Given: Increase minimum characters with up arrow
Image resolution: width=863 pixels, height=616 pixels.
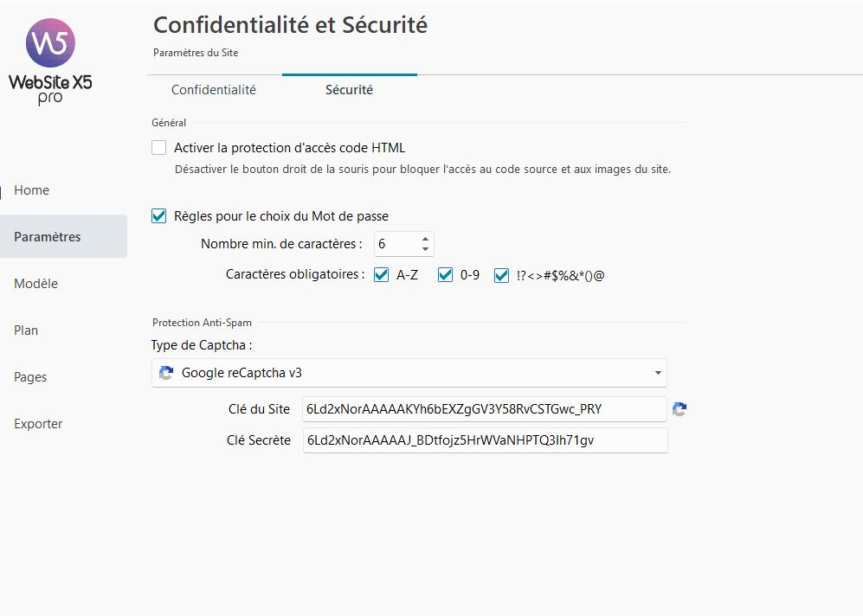Looking at the screenshot, I should click(425, 239).
